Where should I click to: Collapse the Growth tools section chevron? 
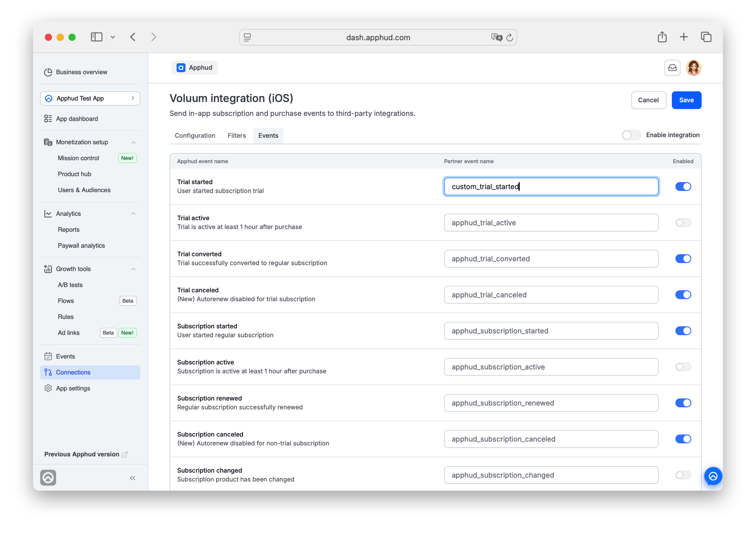pos(133,269)
